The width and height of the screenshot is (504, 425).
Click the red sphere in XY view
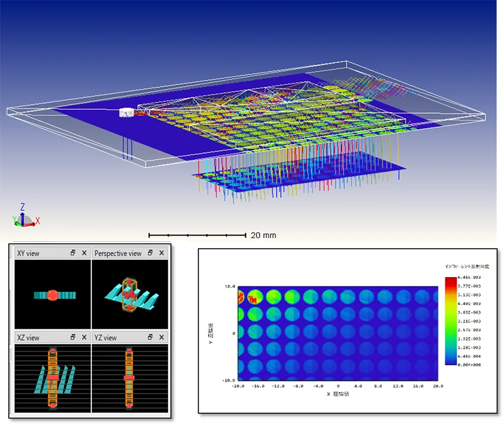coord(53,295)
